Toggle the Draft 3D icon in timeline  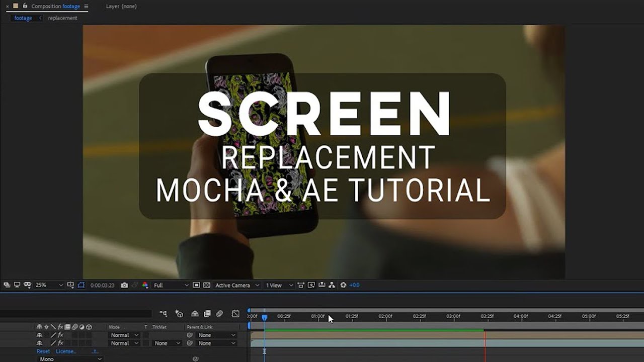point(179,314)
